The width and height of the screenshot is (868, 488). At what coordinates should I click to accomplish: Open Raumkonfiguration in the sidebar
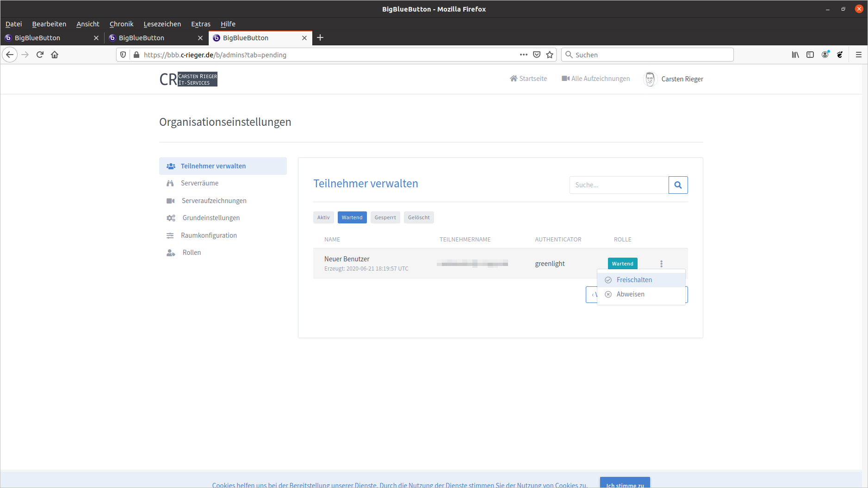(223, 235)
